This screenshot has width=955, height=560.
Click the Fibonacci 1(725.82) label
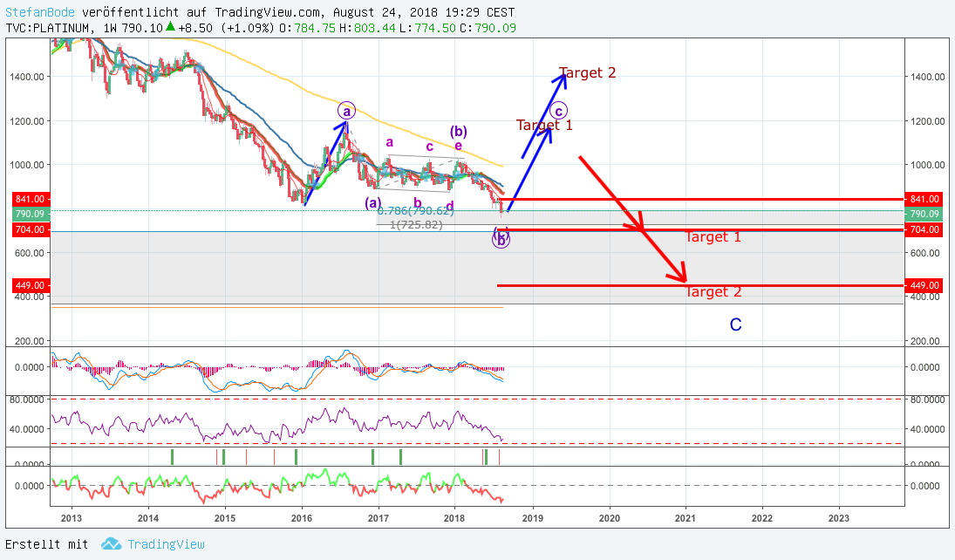click(x=416, y=225)
